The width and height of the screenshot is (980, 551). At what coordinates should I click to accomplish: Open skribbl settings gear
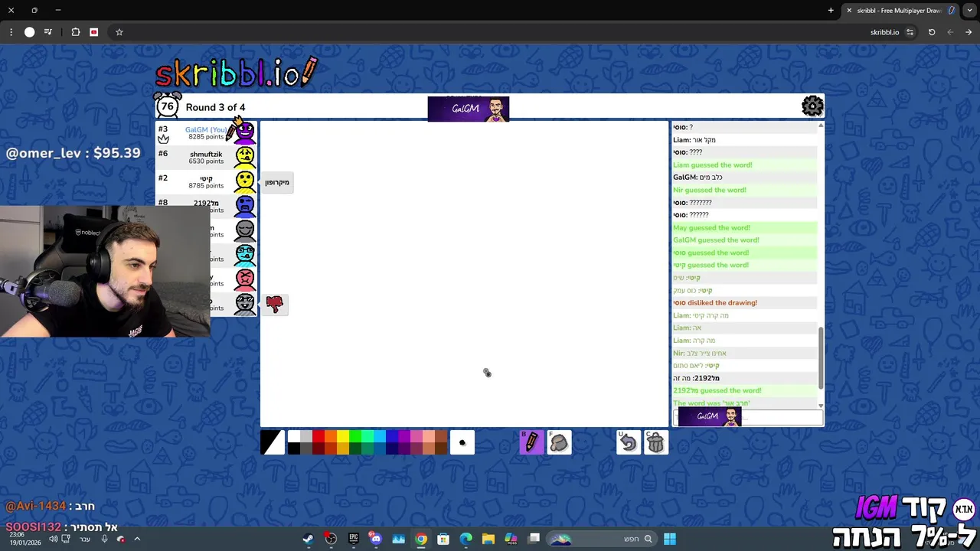pyautogui.click(x=812, y=106)
